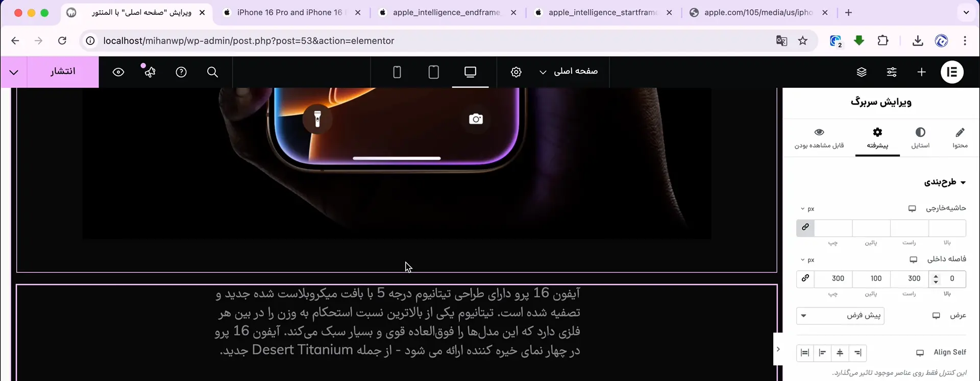The height and width of the screenshot is (381, 980).
Task: Collapse the طرح‌بندی layout section
Action: coord(945,182)
